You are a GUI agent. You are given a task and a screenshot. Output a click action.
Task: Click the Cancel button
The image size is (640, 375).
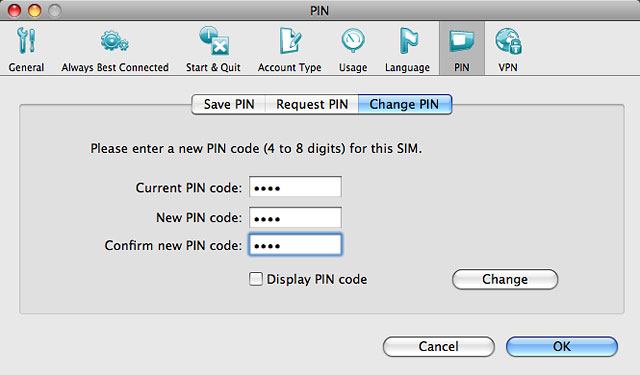point(439,346)
